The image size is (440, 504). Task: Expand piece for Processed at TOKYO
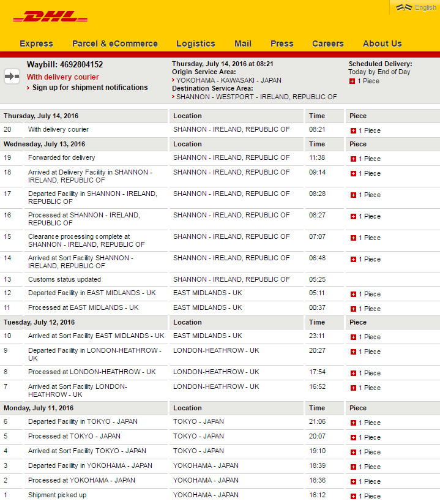[x=353, y=438]
